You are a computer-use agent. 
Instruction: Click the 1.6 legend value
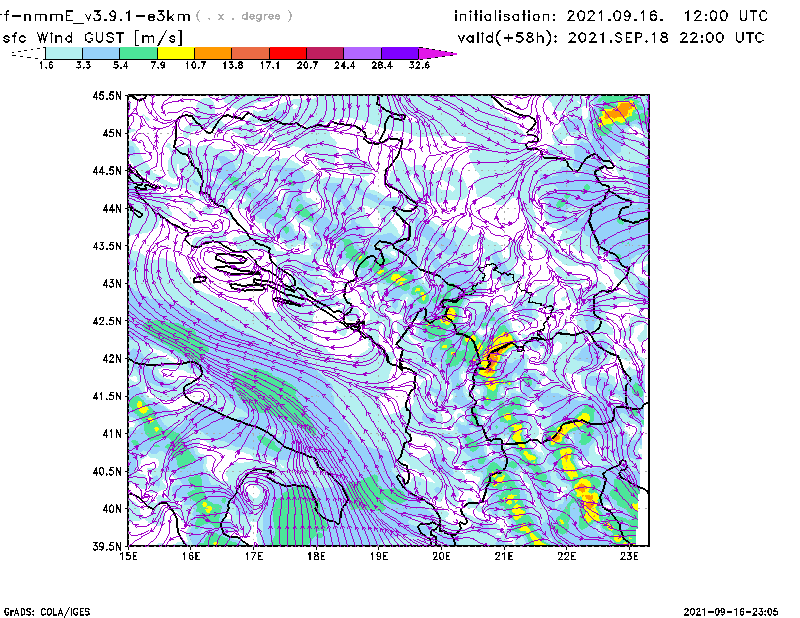(46, 65)
